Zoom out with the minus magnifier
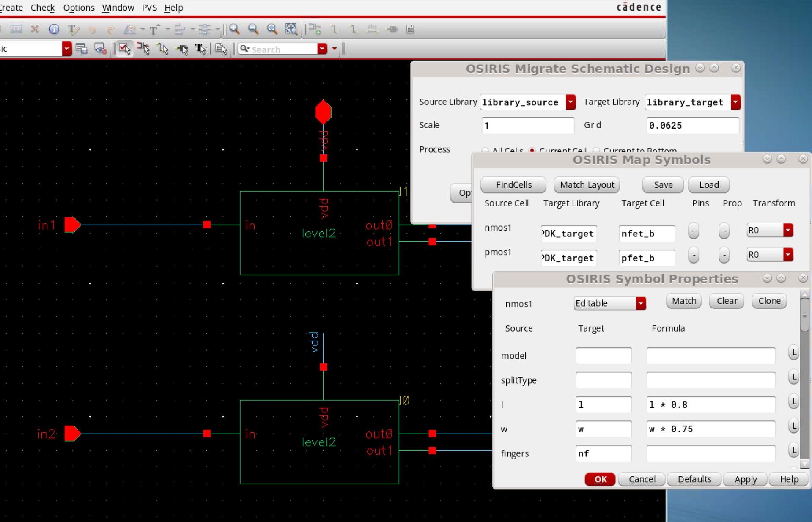 tap(253, 29)
